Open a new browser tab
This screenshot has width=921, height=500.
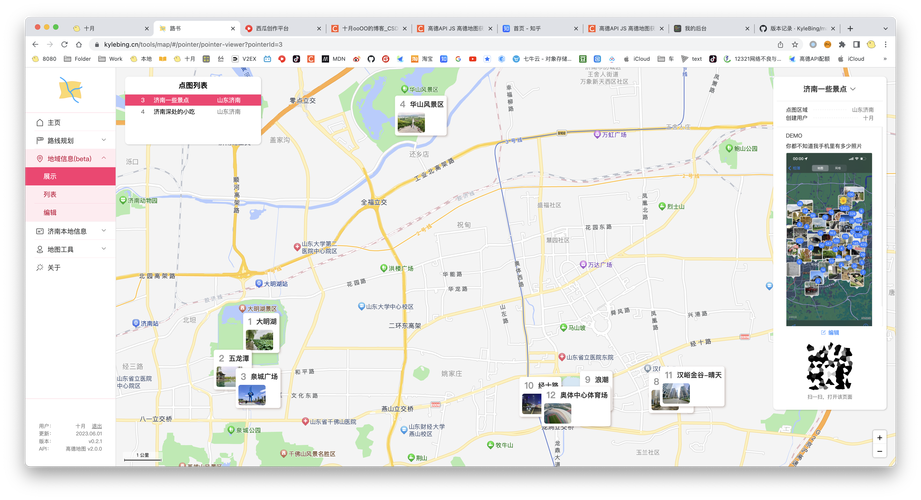(x=850, y=28)
